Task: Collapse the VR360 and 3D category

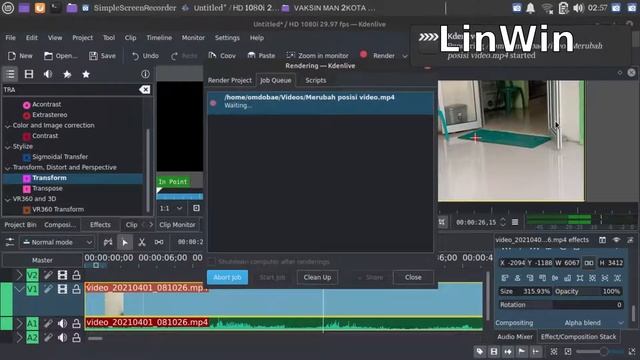Action: click(7, 200)
